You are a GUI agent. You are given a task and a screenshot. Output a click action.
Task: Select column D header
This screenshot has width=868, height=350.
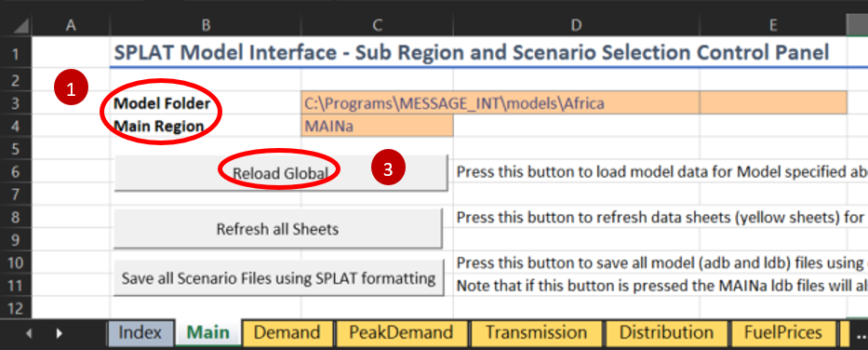coord(576,24)
